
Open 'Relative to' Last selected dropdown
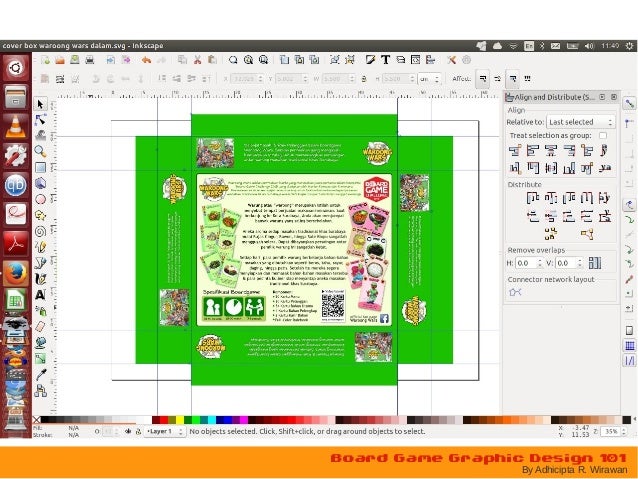pyautogui.click(x=580, y=122)
